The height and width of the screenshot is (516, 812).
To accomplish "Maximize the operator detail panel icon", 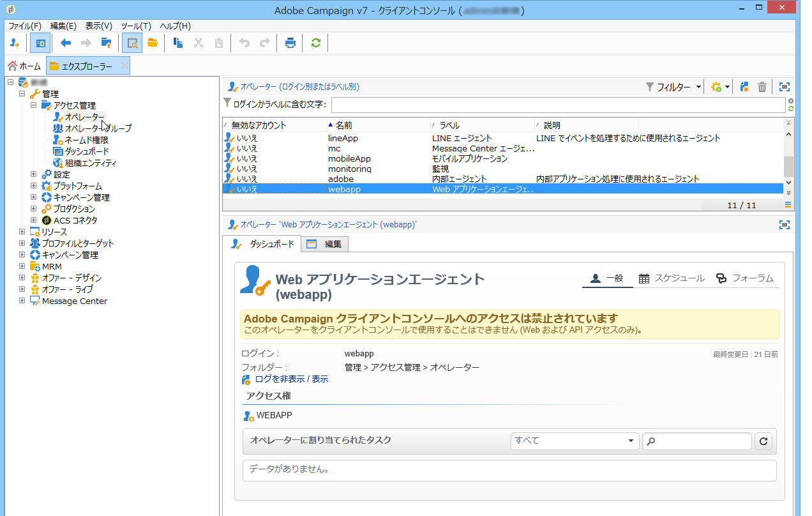I will pyautogui.click(x=784, y=225).
